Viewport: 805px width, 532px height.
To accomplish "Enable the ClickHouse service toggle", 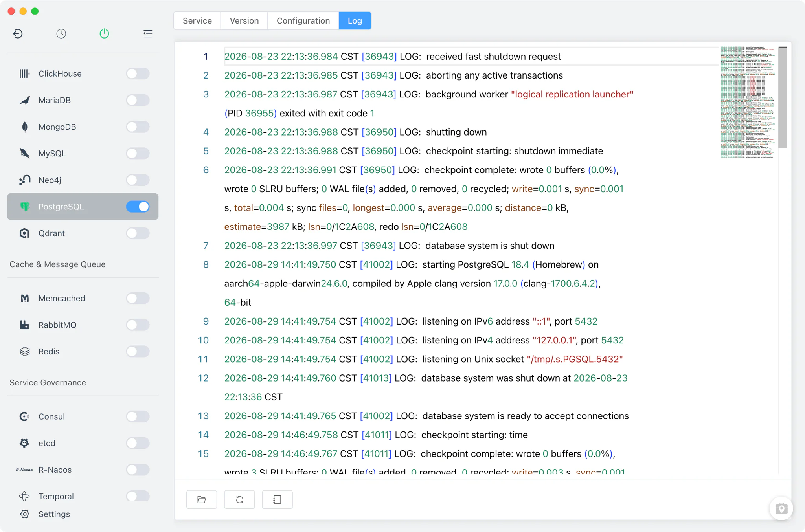I will coord(138,73).
